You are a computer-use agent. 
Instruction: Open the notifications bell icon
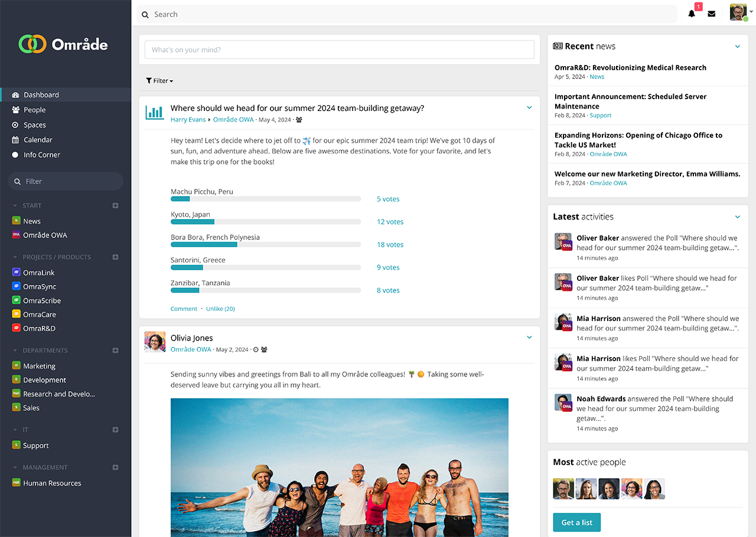(692, 14)
